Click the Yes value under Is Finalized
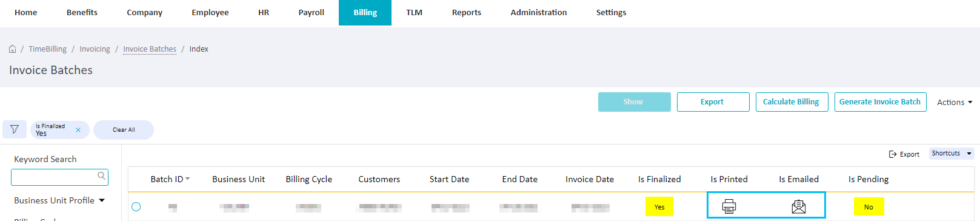Viewport: 980px width, 221px height. click(659, 207)
